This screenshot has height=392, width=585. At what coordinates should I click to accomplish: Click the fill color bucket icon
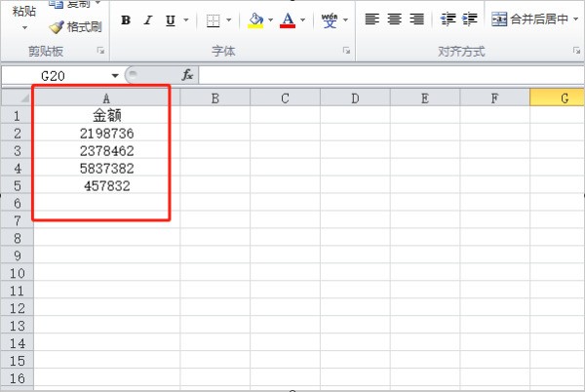coord(255,20)
